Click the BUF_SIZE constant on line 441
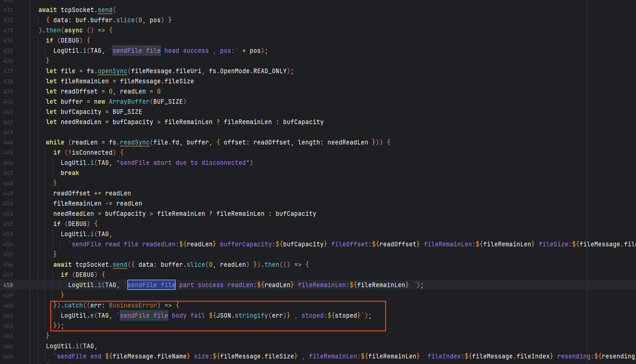This screenshot has width=636, height=364. (127, 112)
